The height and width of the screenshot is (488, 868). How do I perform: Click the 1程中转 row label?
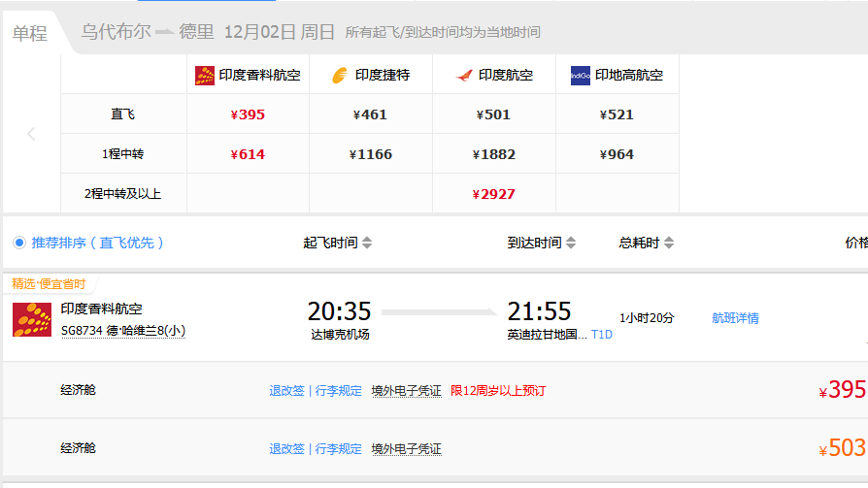pyautogui.click(x=123, y=154)
